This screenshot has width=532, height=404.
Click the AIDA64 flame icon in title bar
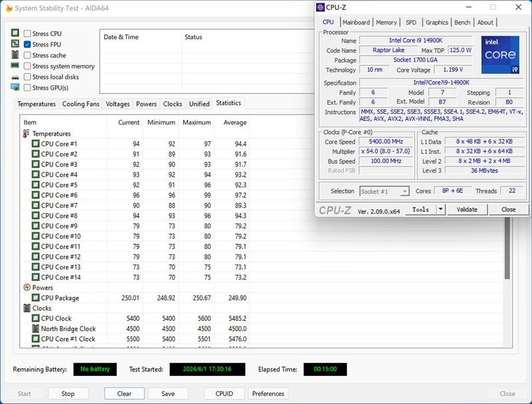coord(8,7)
